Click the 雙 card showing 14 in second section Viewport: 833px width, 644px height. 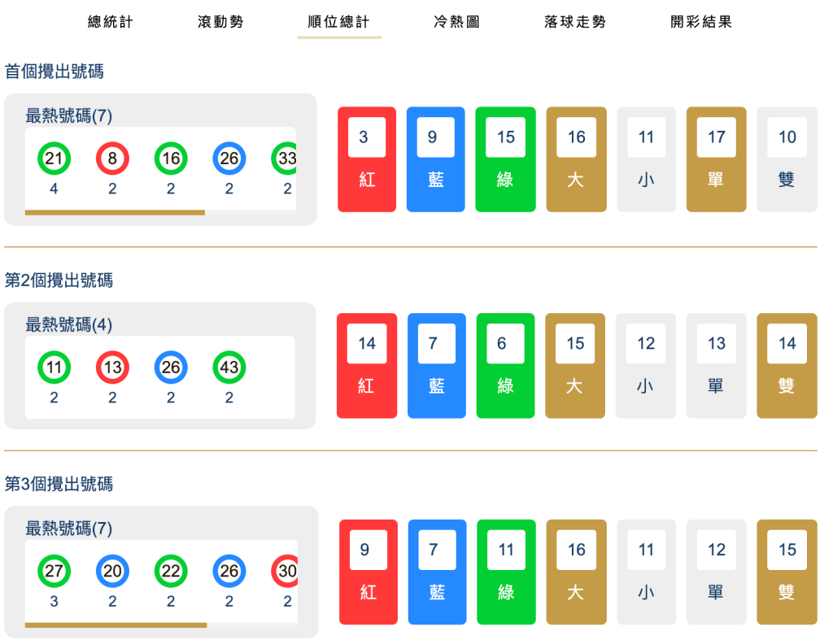click(x=787, y=365)
